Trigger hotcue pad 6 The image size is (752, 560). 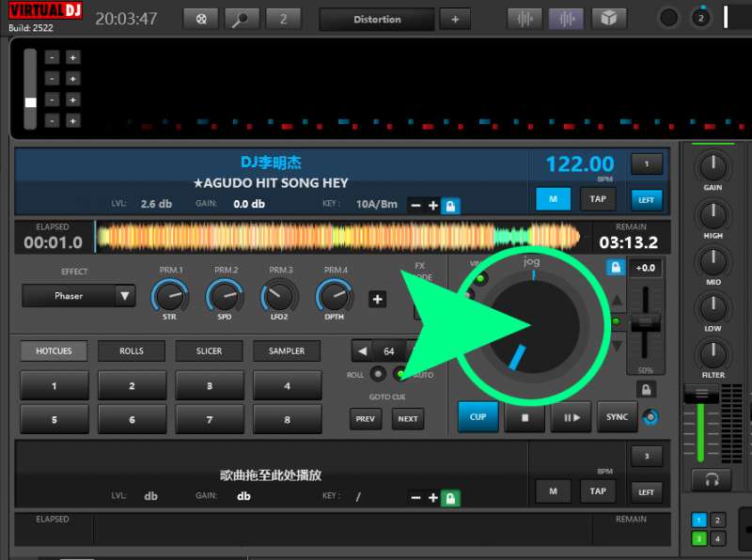coord(132,419)
